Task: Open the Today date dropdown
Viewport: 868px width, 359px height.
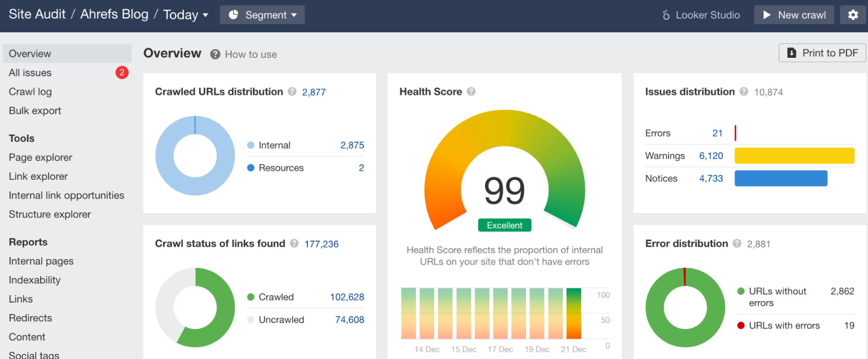Action: point(186,15)
